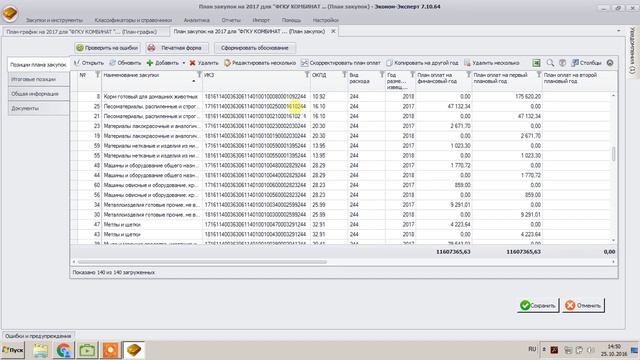Viewport: 640px width, 360px height.
Task: Save with the Сохранить button
Action: (x=538, y=305)
